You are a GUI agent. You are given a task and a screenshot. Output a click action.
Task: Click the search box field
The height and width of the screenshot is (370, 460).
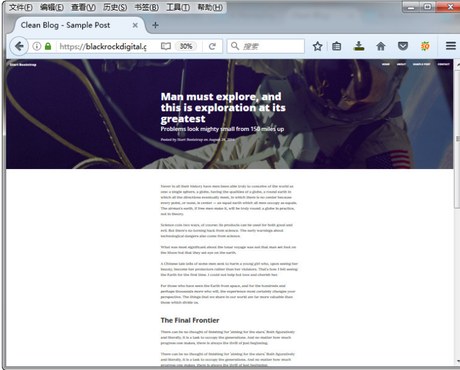coord(266,46)
